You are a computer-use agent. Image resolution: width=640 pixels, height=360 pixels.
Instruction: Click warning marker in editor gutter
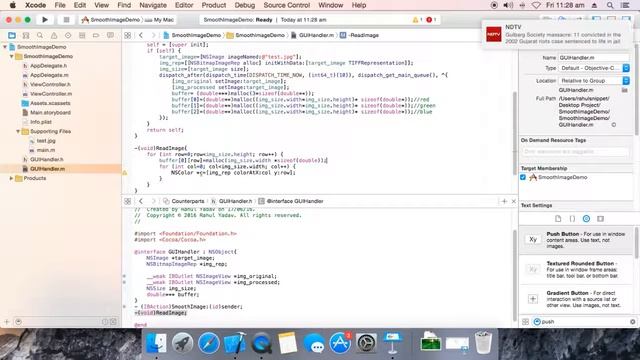pyautogui.click(x=125, y=173)
